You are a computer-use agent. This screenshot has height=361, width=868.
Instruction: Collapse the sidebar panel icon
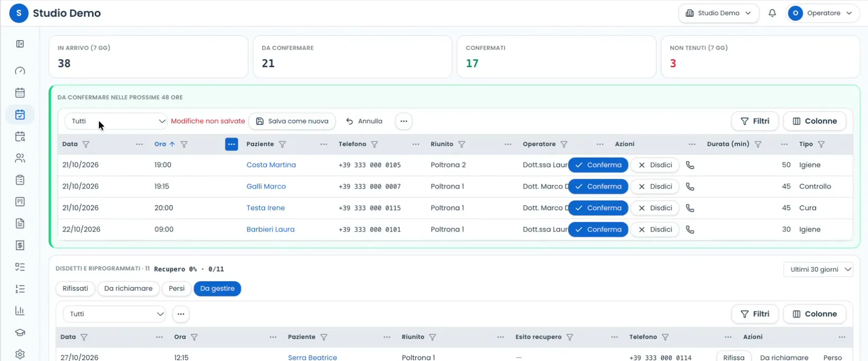[20, 44]
